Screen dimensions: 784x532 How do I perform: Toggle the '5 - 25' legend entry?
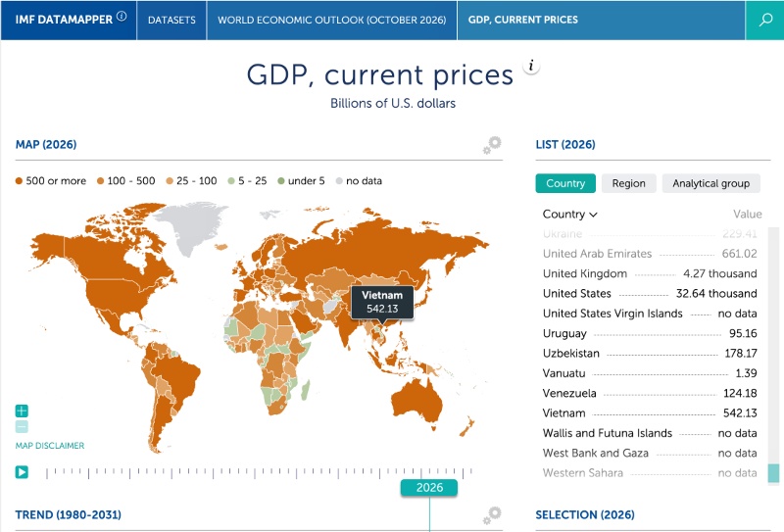tap(248, 181)
